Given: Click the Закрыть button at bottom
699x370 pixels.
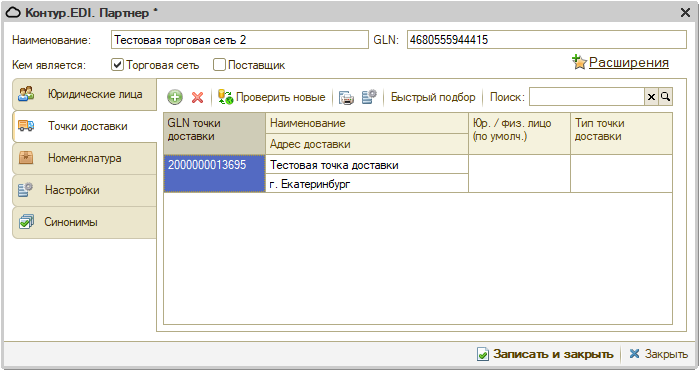Looking at the screenshot, I should tap(658, 354).
